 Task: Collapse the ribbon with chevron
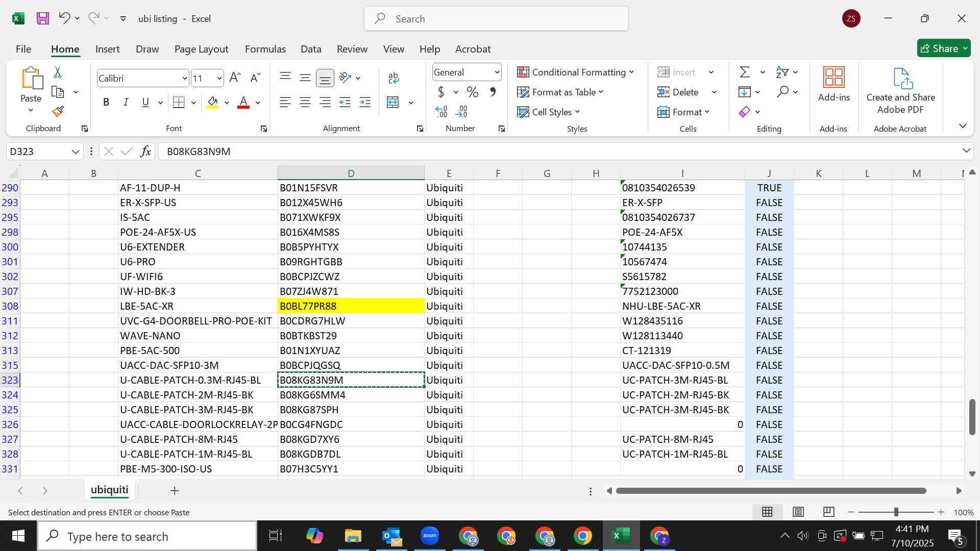click(963, 126)
